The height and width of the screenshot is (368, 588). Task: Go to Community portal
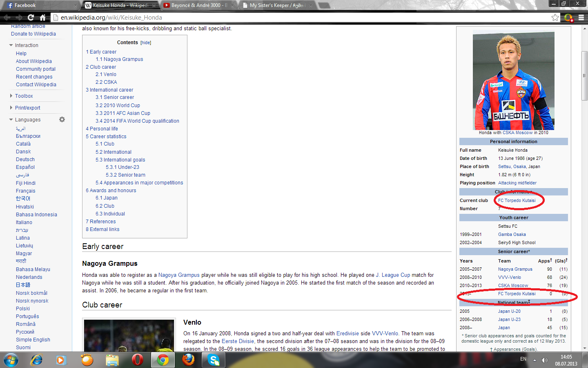pos(36,69)
